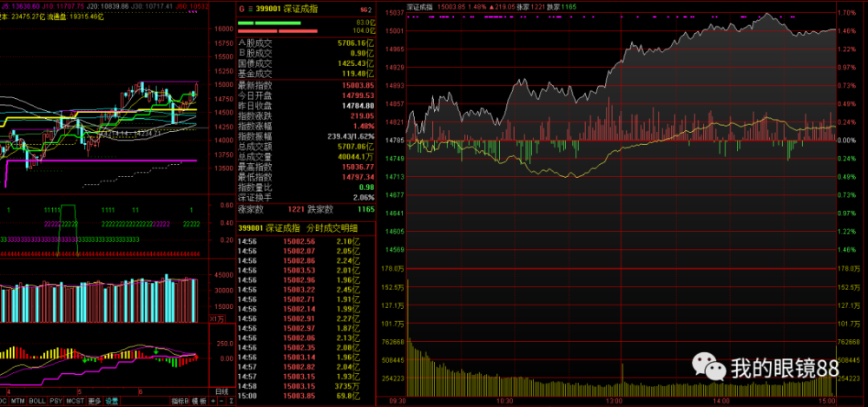Click the 最高指数 15036.77 row
The image size is (868, 407).
[x=306, y=167]
